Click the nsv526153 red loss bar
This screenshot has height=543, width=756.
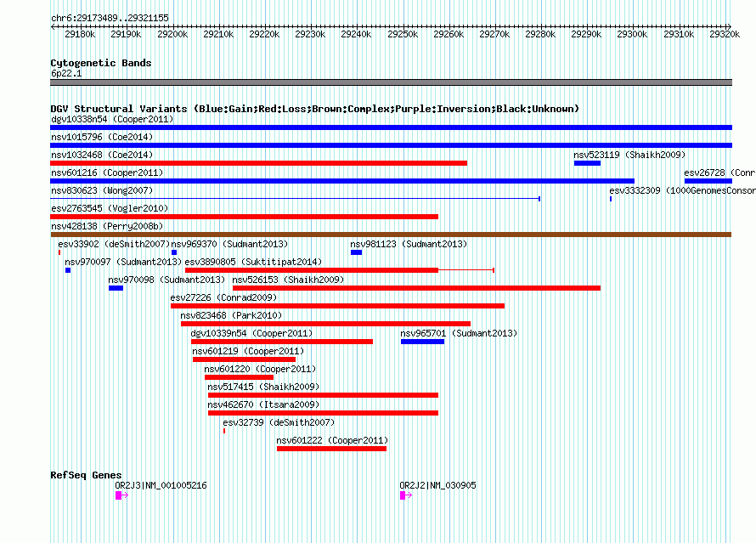point(416,288)
